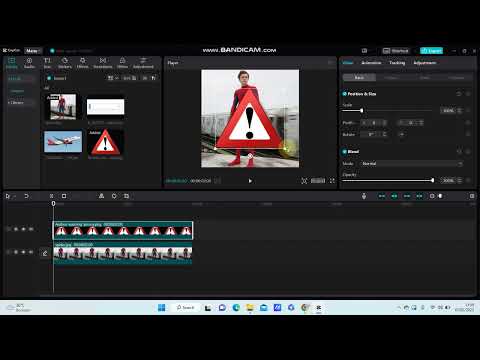Play the preview in the player
The width and height of the screenshot is (480, 360).
[250, 181]
